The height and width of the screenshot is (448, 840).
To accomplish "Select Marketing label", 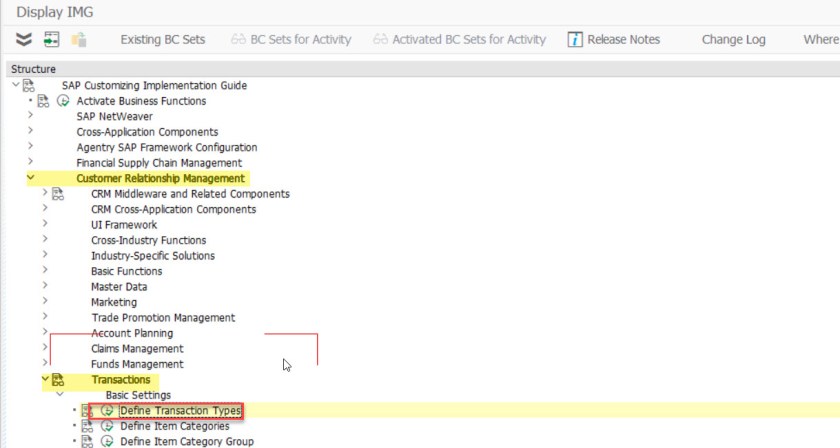I will [114, 303].
